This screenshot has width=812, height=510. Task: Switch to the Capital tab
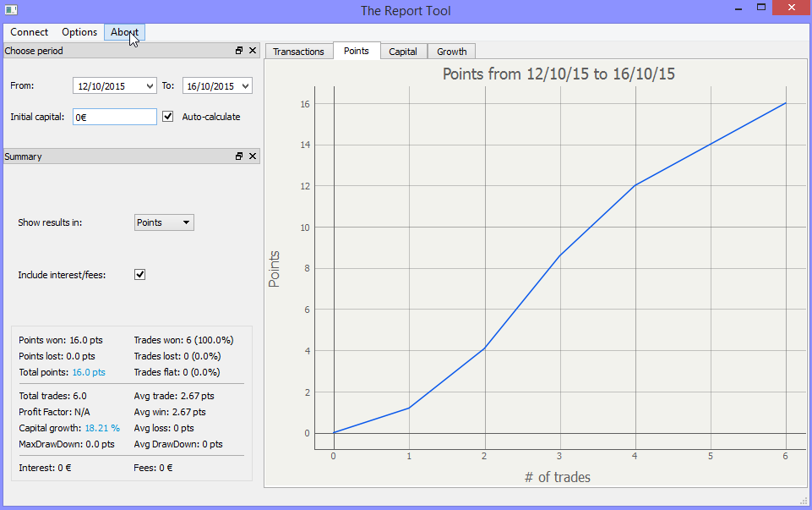click(403, 52)
